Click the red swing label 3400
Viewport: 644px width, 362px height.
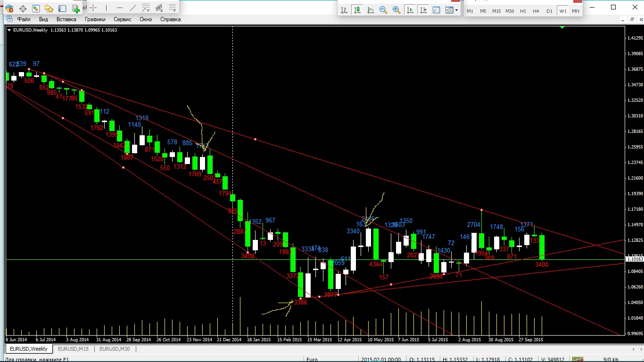pyautogui.click(x=542, y=265)
